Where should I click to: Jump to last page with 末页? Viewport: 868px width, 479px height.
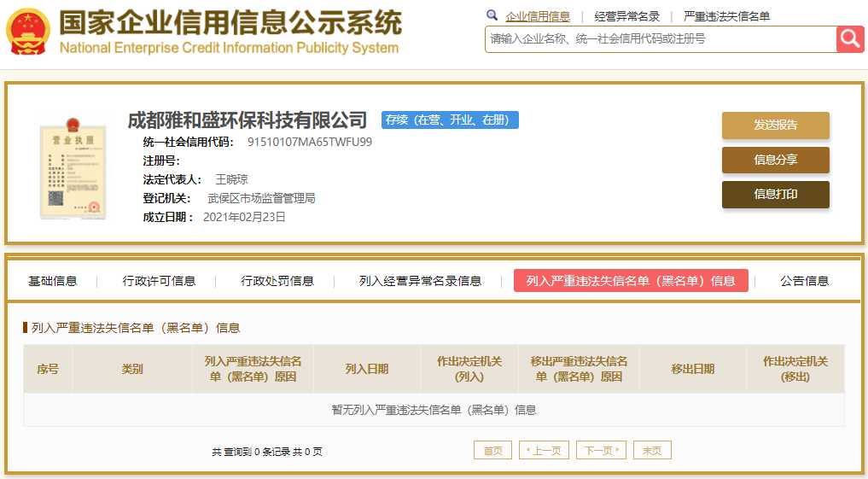coord(652,450)
